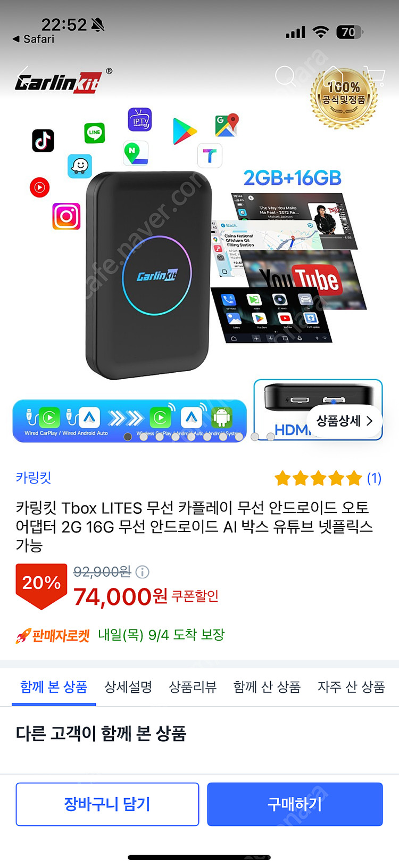Open 상품상세 chevron button
Image resolution: width=399 pixels, height=868 pixels.
[x=344, y=421]
